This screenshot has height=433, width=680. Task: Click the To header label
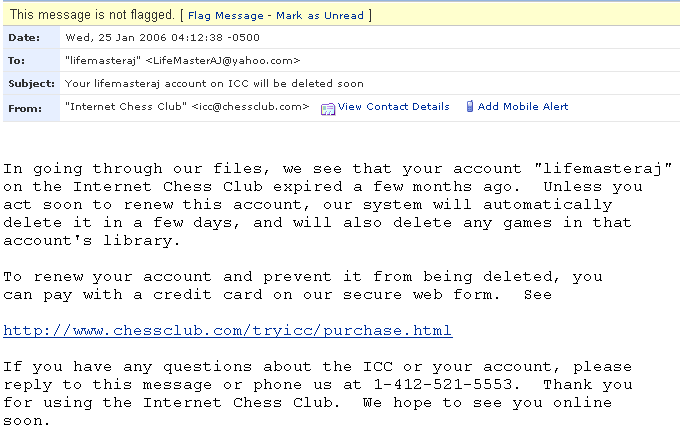click(16, 61)
